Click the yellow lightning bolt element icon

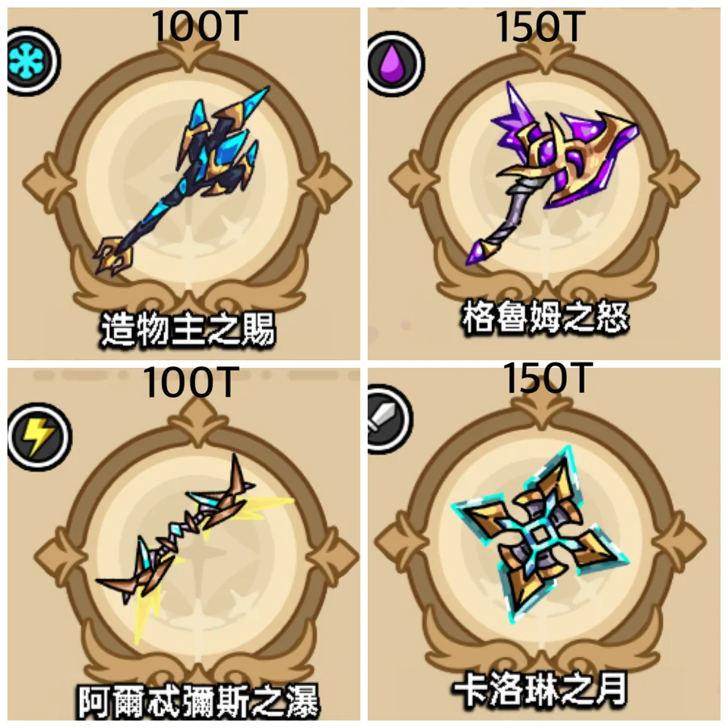tap(39, 437)
